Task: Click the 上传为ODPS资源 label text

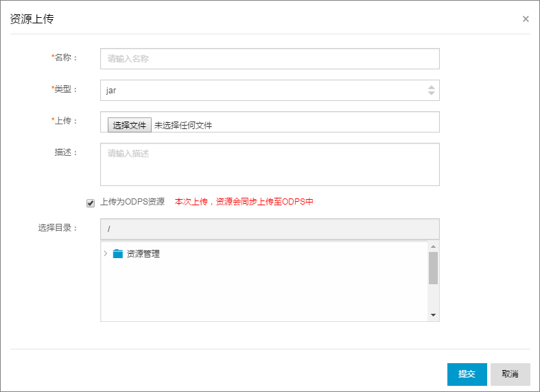Action: click(132, 202)
